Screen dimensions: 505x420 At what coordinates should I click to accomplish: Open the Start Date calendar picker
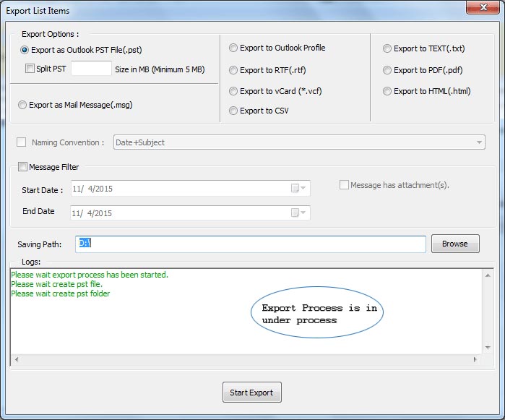coord(298,189)
